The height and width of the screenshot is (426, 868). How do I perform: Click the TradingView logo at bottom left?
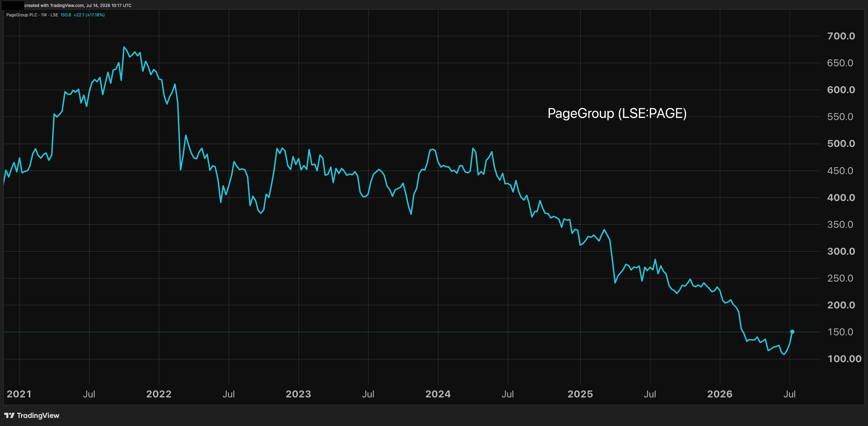click(32, 416)
